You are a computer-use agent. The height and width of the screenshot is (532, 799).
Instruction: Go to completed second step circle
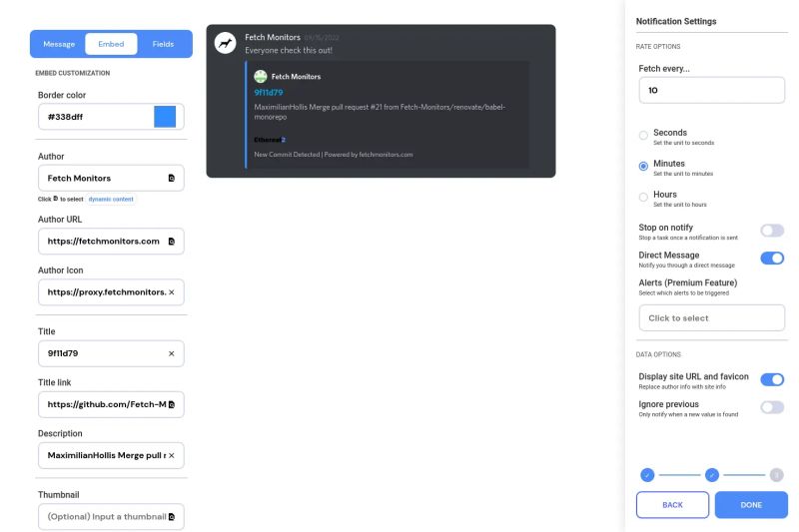pyautogui.click(x=712, y=475)
